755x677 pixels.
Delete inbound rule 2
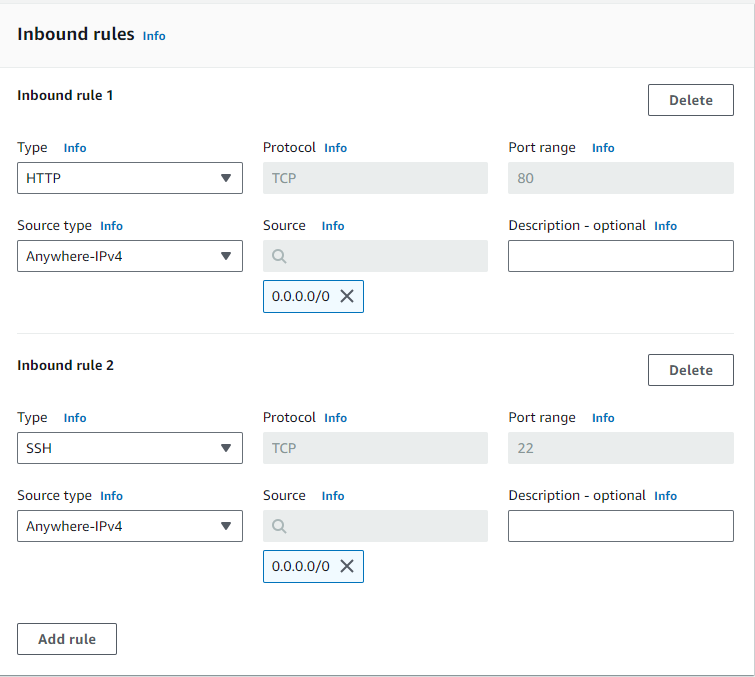pyautogui.click(x=691, y=370)
